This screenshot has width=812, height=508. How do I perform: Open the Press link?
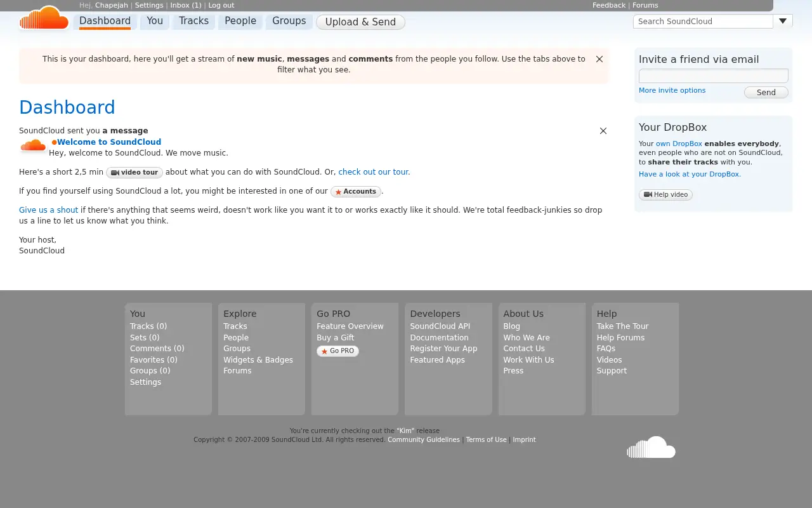point(513,371)
